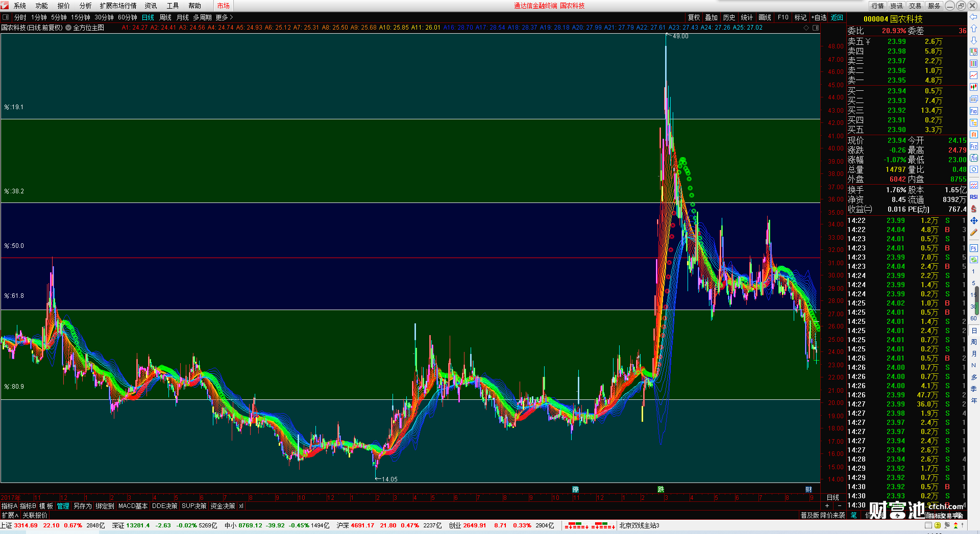Toggle the 多 multi-period option in sidebar
980x534 pixels.
pos(974,377)
